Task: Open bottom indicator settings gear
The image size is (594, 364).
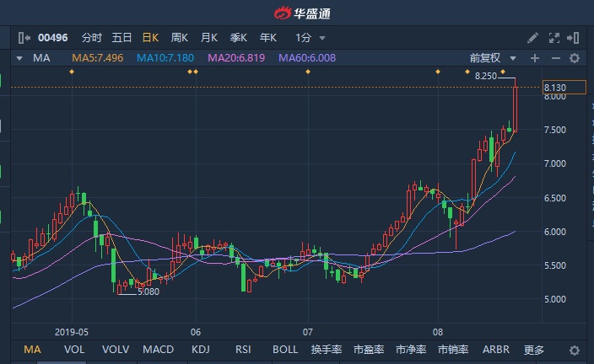Action: 575,351
